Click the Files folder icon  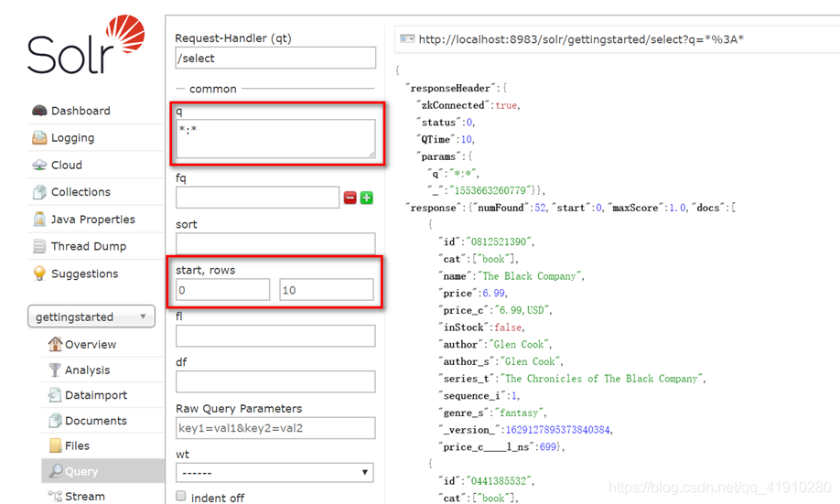(55, 445)
